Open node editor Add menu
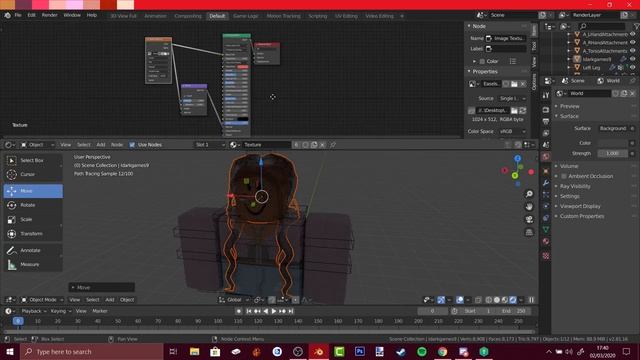Image resolution: width=640 pixels, height=360 pixels. (x=100, y=145)
